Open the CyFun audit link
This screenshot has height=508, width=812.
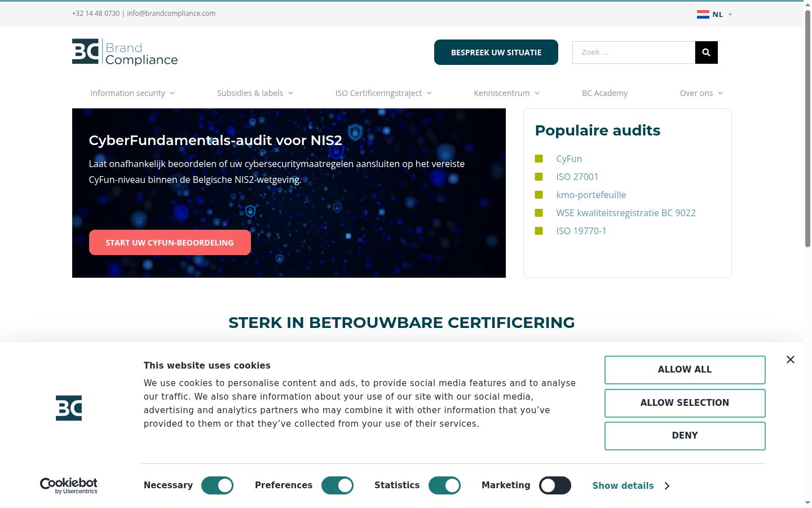tap(569, 159)
